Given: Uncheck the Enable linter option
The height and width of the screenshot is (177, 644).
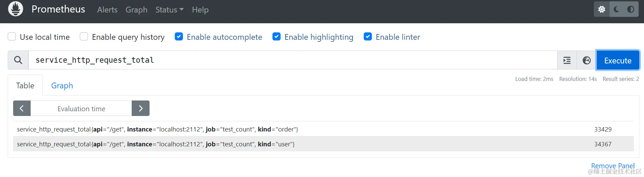Looking at the screenshot, I should tap(368, 37).
